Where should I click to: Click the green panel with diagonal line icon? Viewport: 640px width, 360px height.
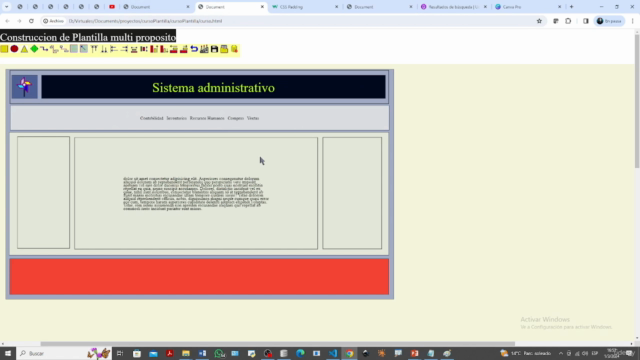click(x=84, y=49)
